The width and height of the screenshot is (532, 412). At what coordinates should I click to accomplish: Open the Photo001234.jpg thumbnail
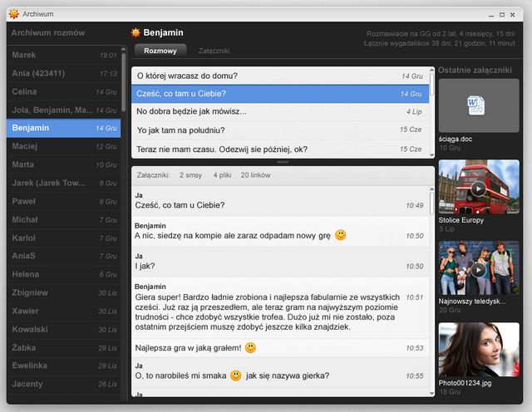click(x=479, y=350)
